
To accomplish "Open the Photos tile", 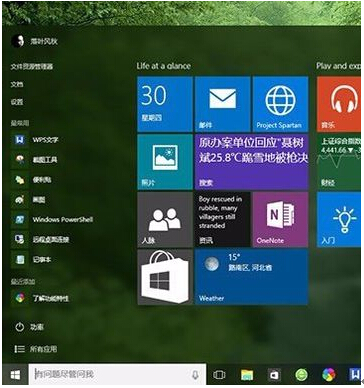I will 165,162.
